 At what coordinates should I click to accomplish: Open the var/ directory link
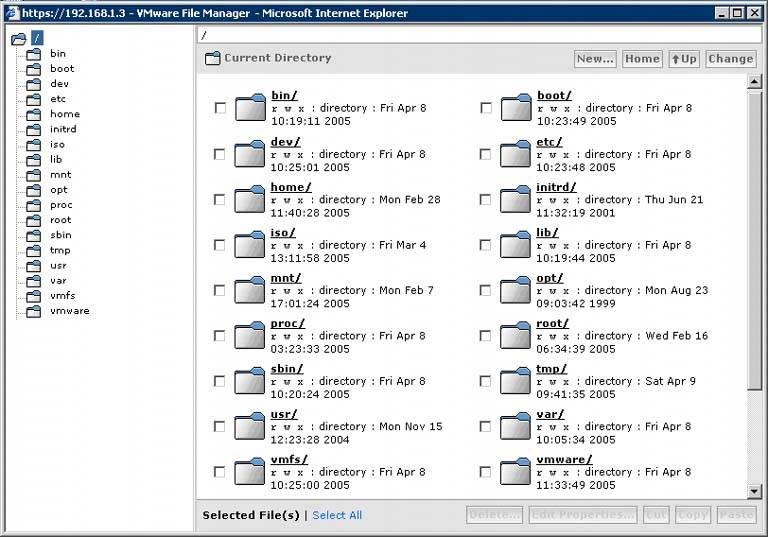click(550, 414)
